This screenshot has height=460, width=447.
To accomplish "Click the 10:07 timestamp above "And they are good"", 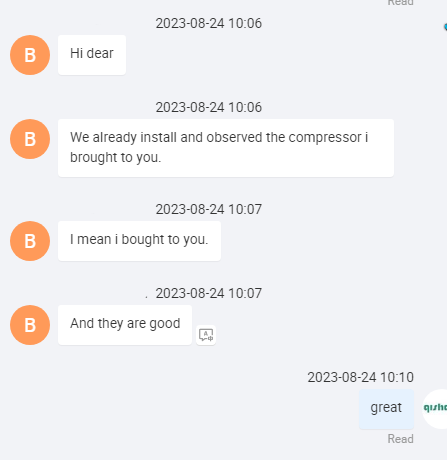I will point(209,293).
